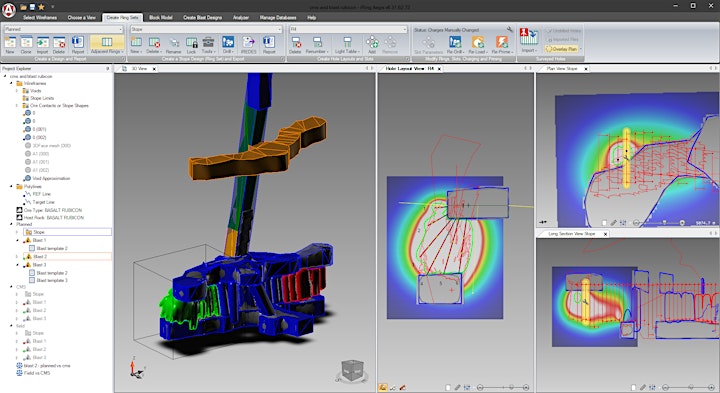Click the wrench settings icon in ribbon
The width and height of the screenshot is (720, 393).
click(510, 29)
